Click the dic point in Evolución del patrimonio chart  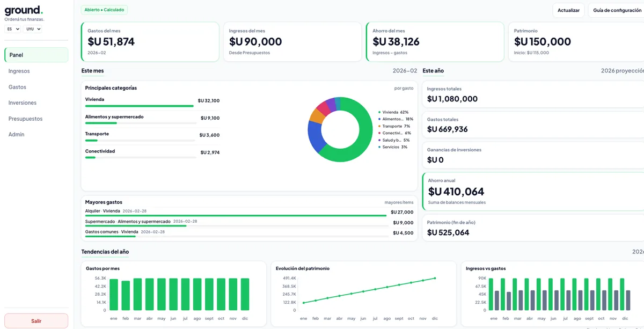(435, 278)
